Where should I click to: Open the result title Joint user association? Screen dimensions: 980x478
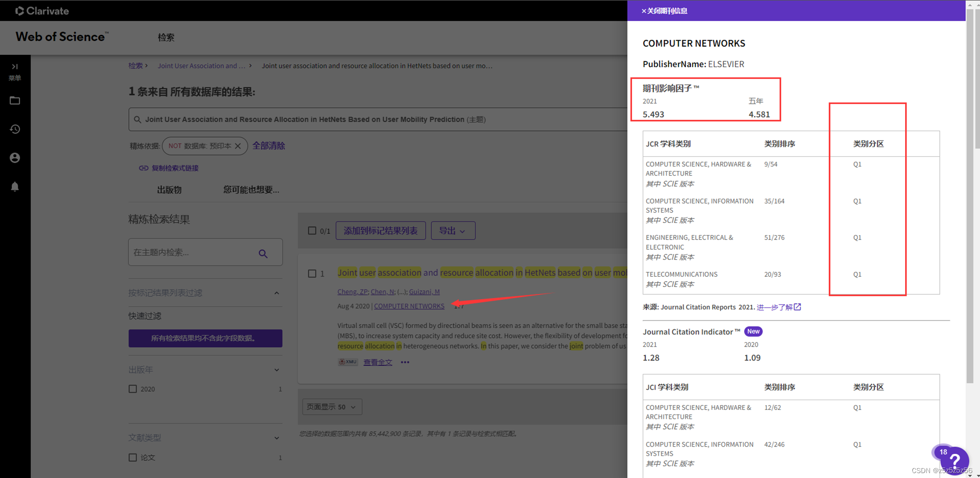click(x=482, y=273)
